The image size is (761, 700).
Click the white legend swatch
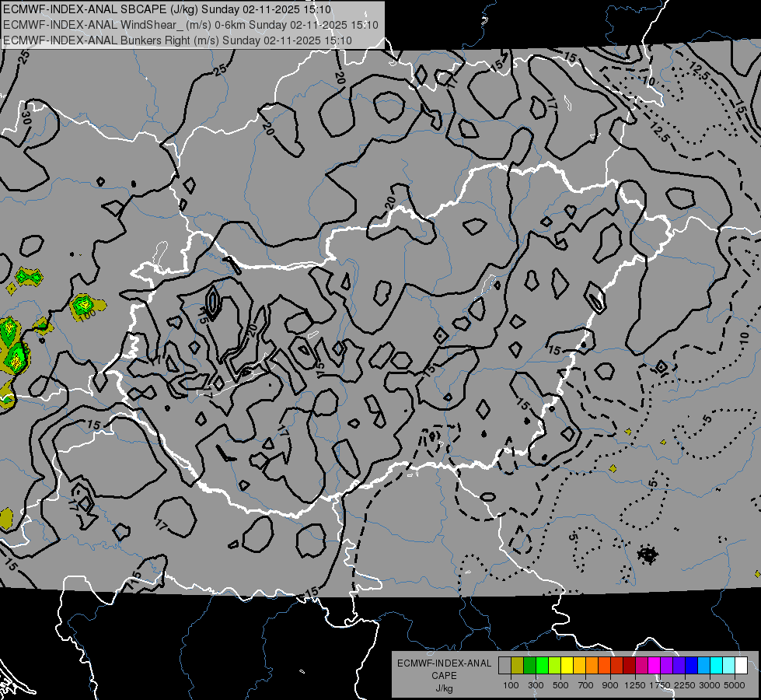coord(741,665)
